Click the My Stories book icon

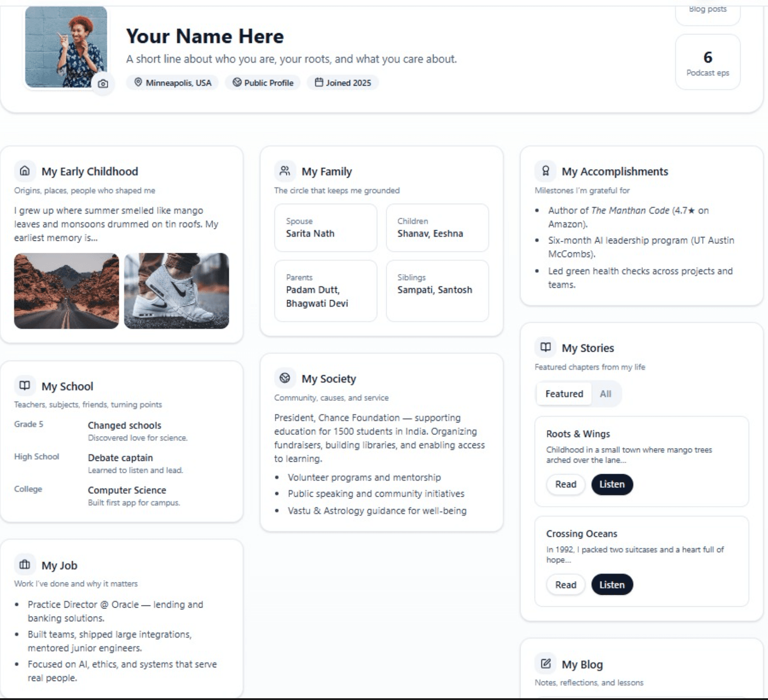pyautogui.click(x=545, y=347)
